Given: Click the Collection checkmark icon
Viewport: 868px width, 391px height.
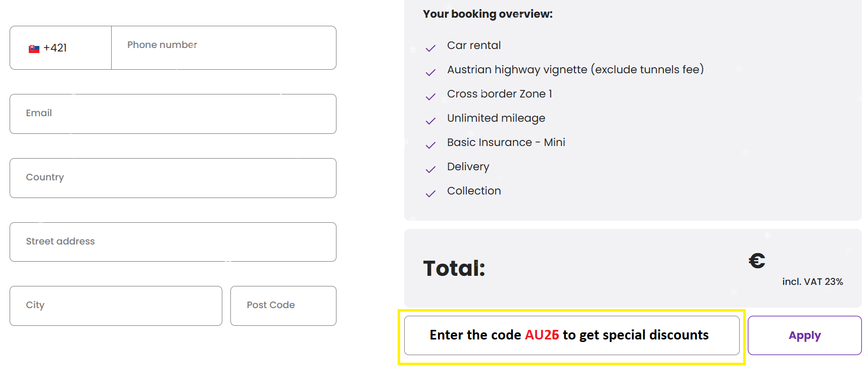Looking at the screenshot, I should 430,194.
